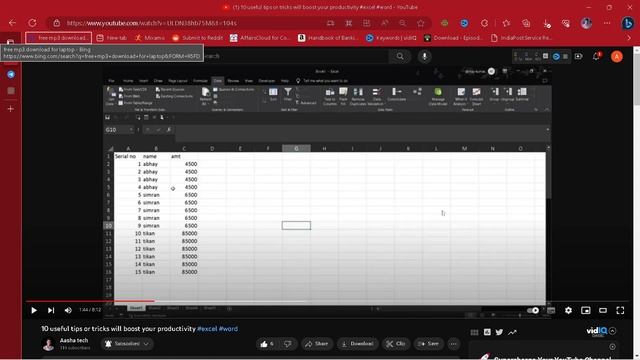Click the selected cell G10
This screenshot has width=640, height=360.
pos(296,225)
